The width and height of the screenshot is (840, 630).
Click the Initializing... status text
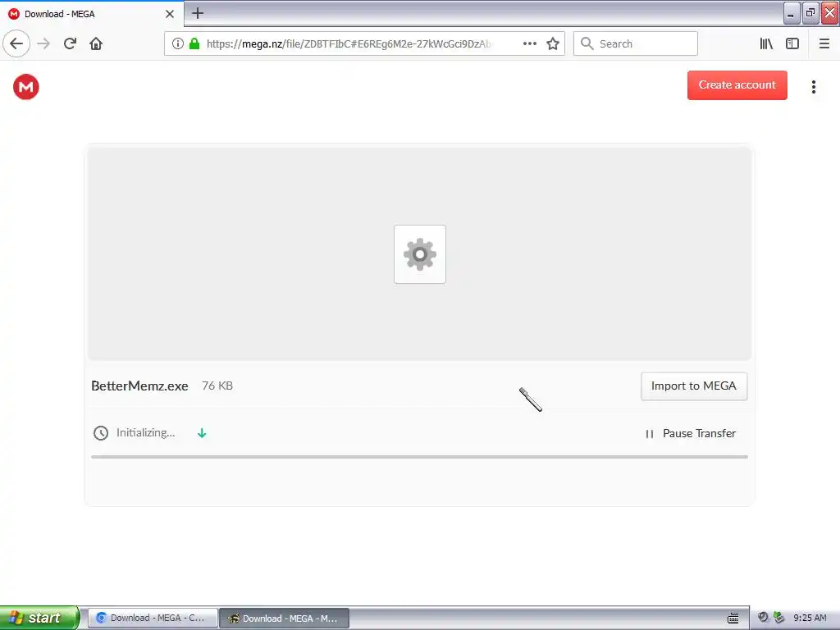(x=146, y=433)
